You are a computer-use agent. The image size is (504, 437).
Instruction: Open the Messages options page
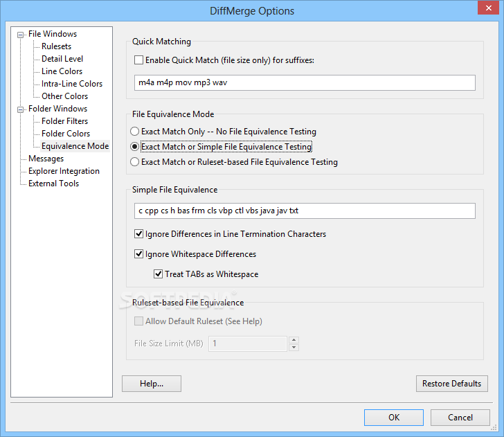click(46, 159)
